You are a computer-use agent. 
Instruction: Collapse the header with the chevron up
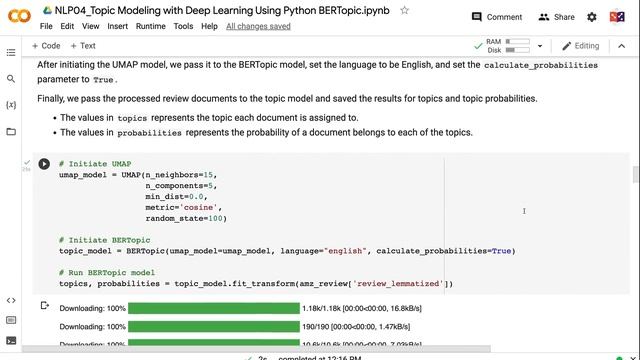tap(621, 46)
